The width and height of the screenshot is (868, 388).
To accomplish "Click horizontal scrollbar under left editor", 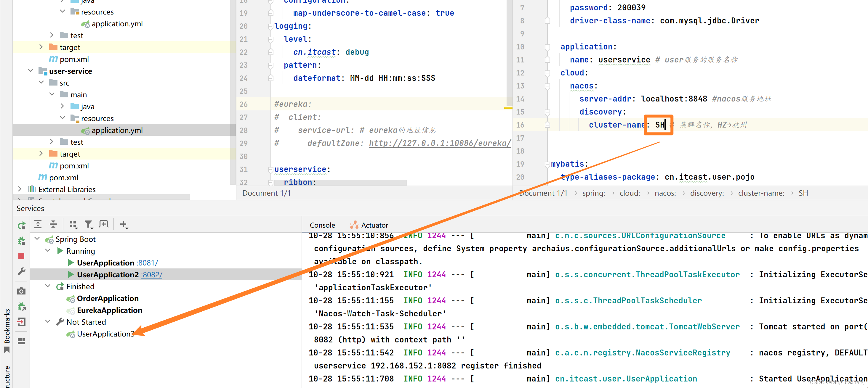I will pyautogui.click(x=340, y=182).
